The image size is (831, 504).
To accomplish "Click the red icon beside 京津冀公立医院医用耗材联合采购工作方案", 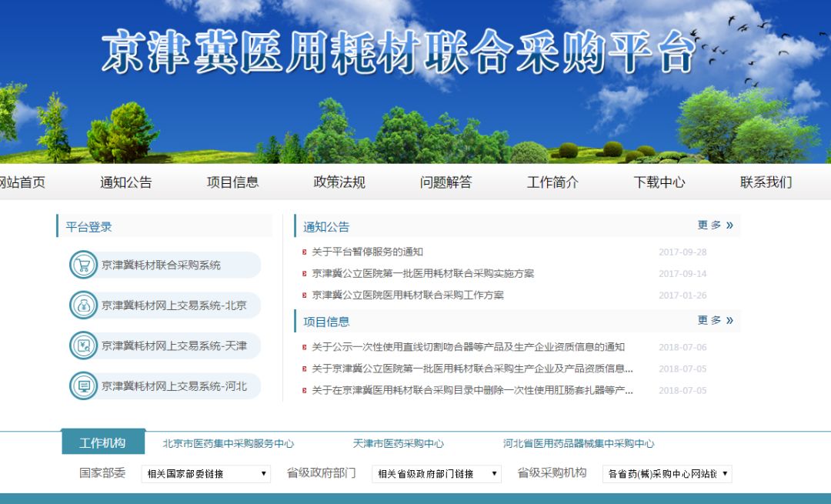I will point(303,295).
